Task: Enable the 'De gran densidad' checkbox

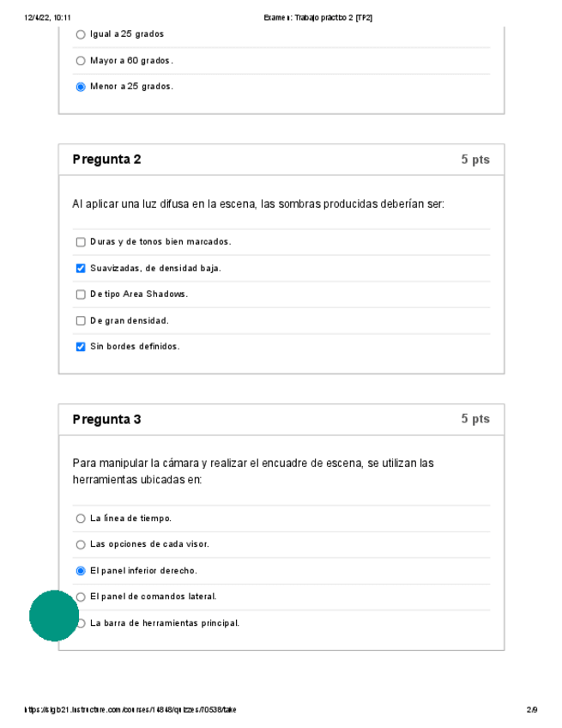Action: 81,321
